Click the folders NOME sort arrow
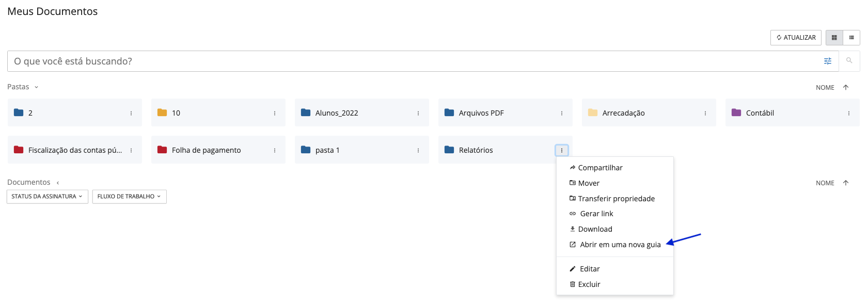 tap(845, 87)
